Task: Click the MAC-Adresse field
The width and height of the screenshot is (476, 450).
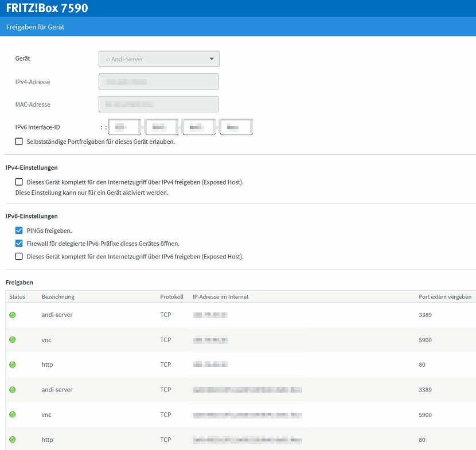Action: (159, 104)
